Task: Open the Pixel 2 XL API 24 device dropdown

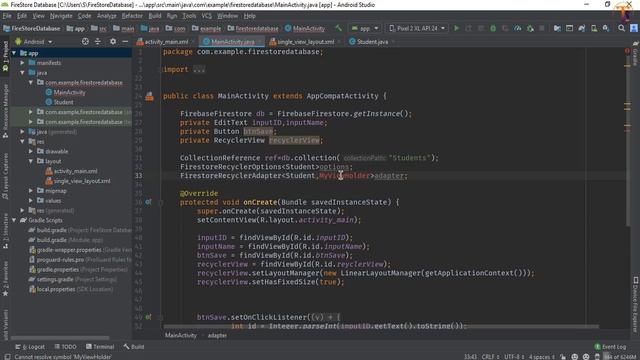Action: 417,28
